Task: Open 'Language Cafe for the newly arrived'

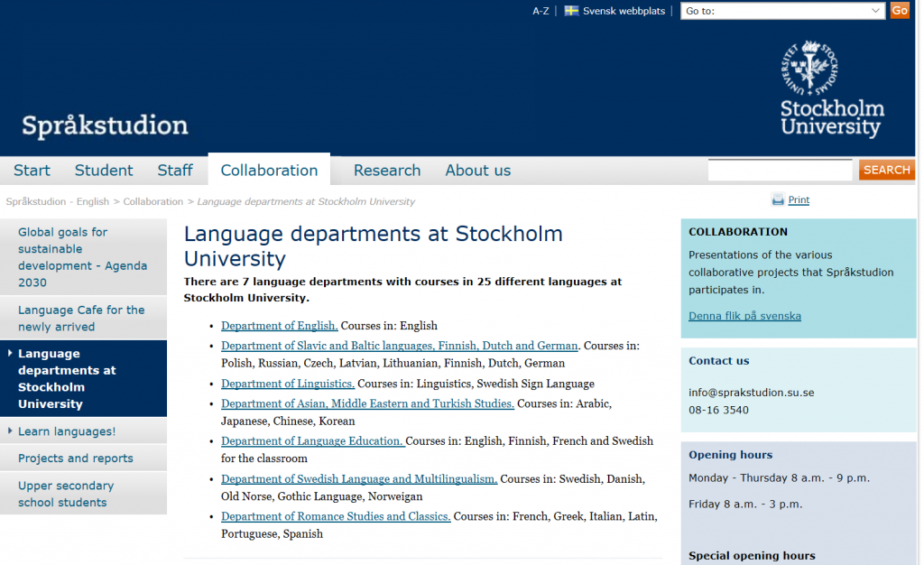Action: click(x=83, y=318)
